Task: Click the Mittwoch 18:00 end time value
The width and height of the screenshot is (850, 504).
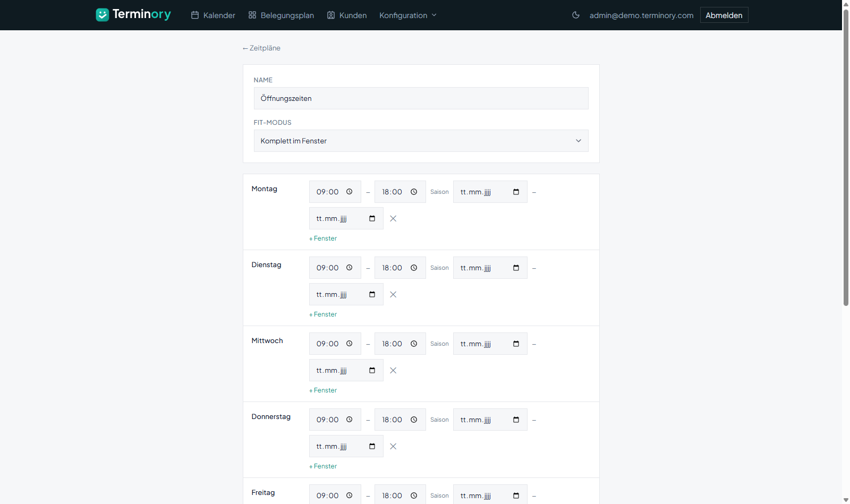Action: (x=392, y=344)
